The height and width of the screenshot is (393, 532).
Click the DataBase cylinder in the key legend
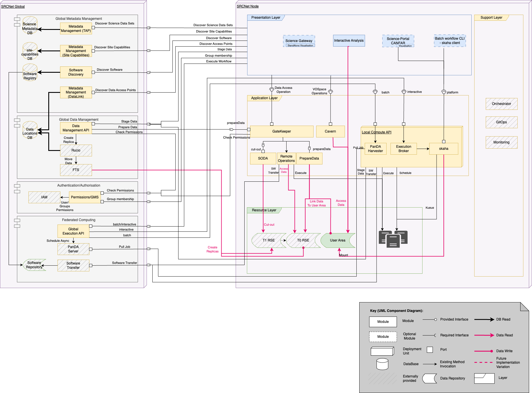[x=382, y=364]
